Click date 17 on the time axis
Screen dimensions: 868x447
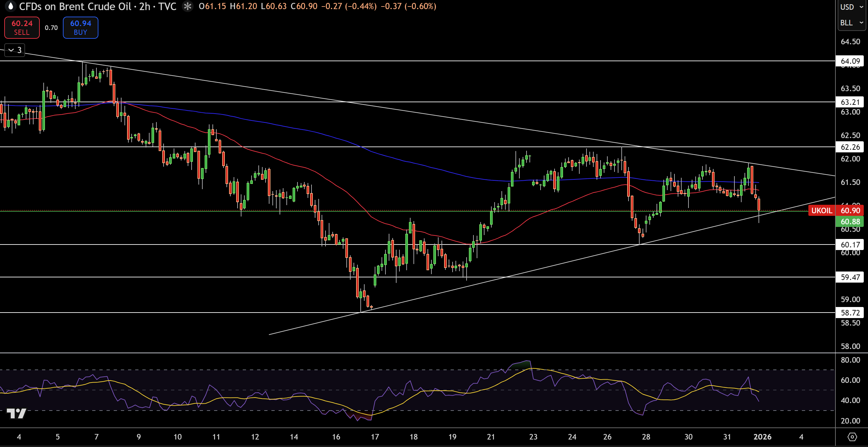point(375,437)
